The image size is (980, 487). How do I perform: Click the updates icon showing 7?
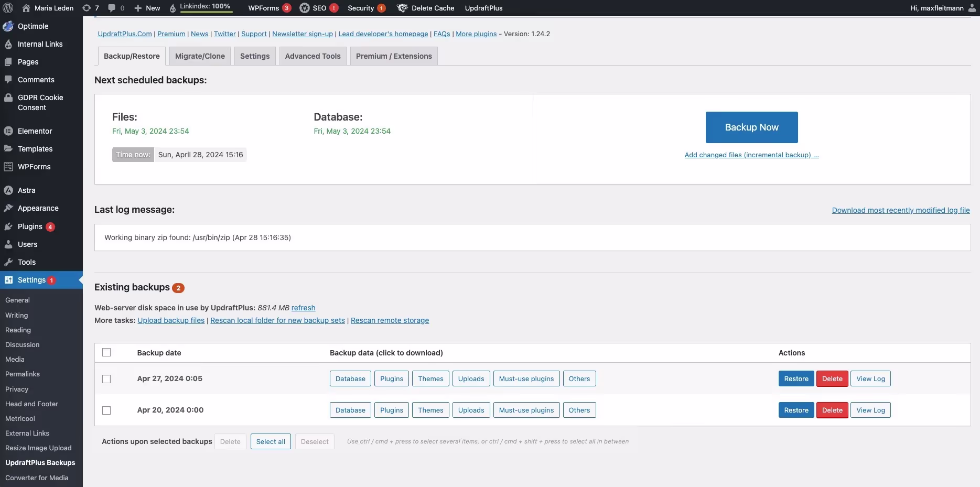point(87,8)
